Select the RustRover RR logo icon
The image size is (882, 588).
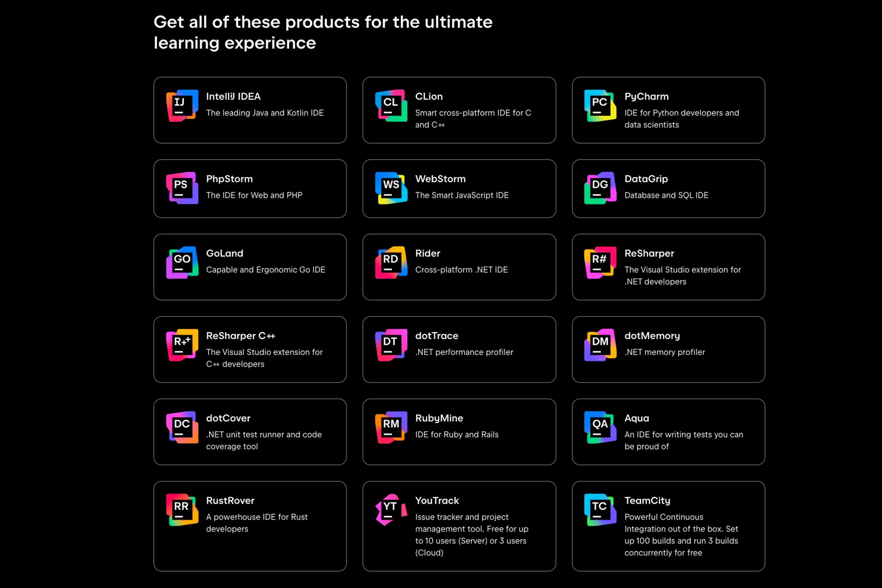pyautogui.click(x=182, y=510)
